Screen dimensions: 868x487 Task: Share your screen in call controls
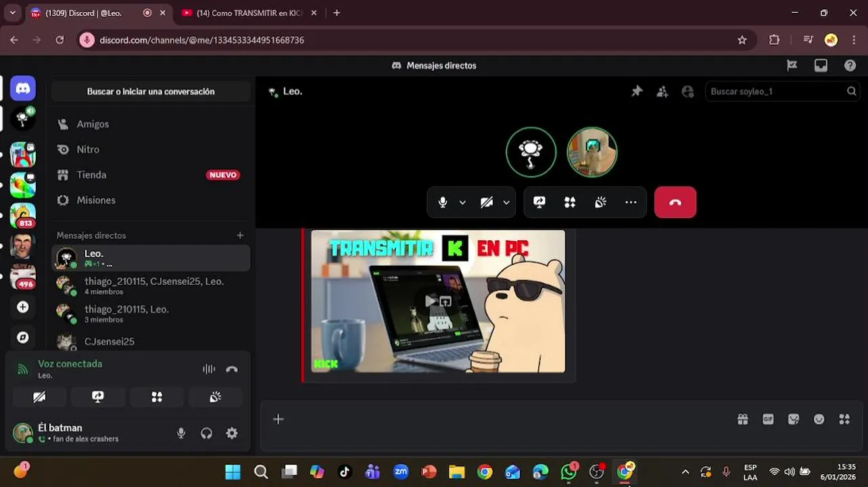pos(539,202)
